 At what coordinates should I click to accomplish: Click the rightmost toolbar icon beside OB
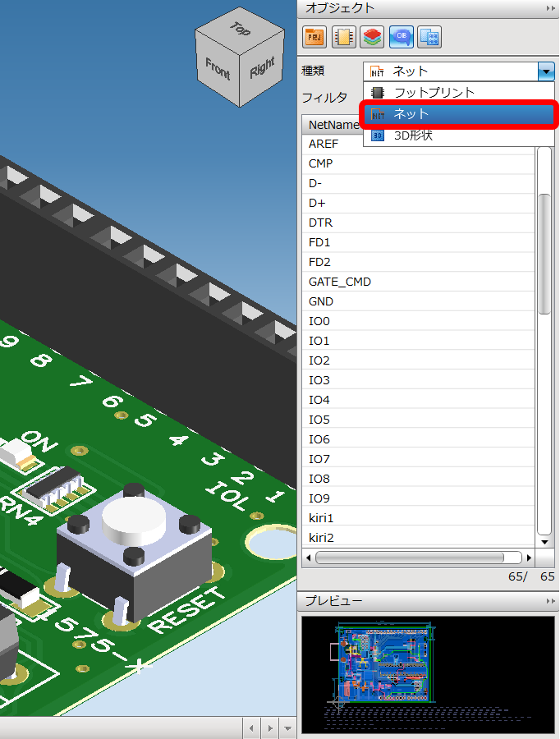[429, 36]
